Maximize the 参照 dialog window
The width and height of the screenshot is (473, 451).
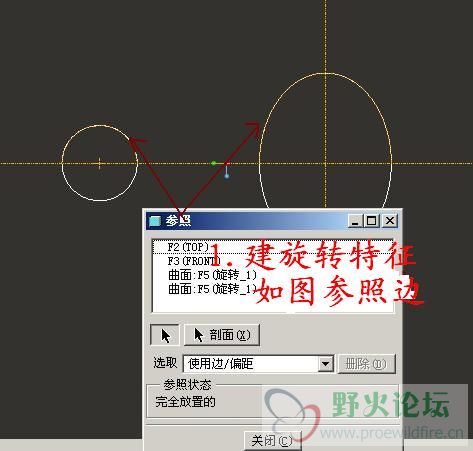coord(371,221)
